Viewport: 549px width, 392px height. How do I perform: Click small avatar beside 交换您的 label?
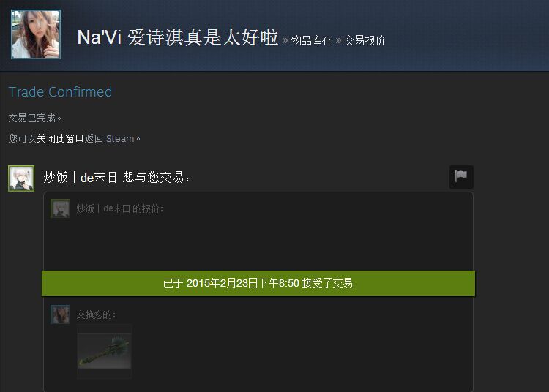click(60, 314)
